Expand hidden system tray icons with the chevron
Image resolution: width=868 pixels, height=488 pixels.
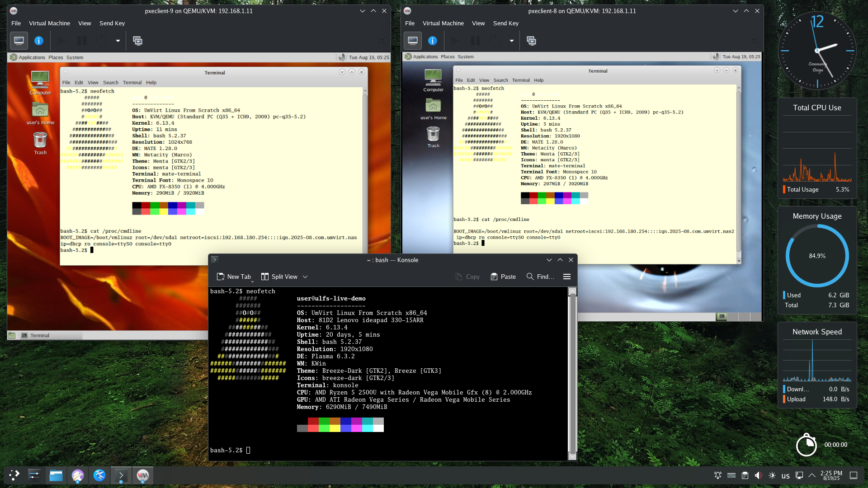812,475
